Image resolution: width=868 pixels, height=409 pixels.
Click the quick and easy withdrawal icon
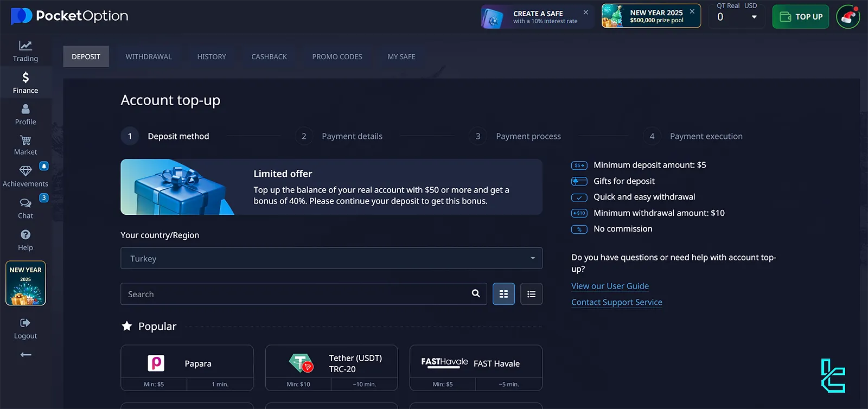579,197
